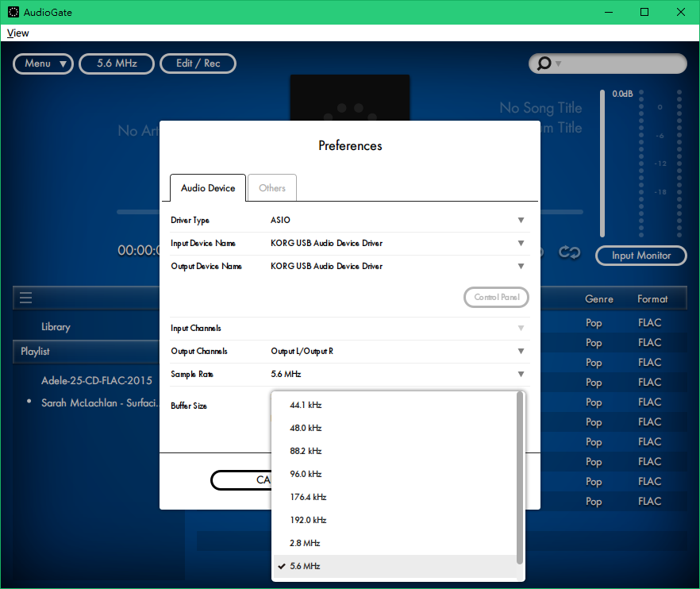700x589 pixels.
Task: Click the playback position seek bar
Action: pyautogui.click(x=137, y=212)
